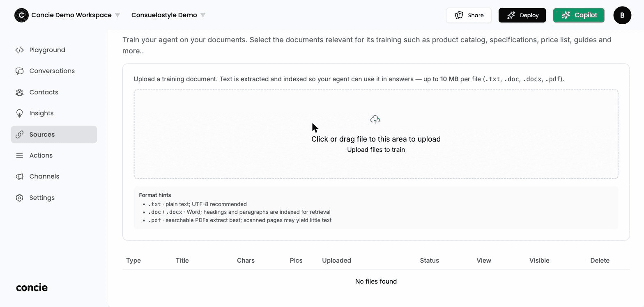Click the Status column header
The image size is (644, 307).
pos(429,261)
